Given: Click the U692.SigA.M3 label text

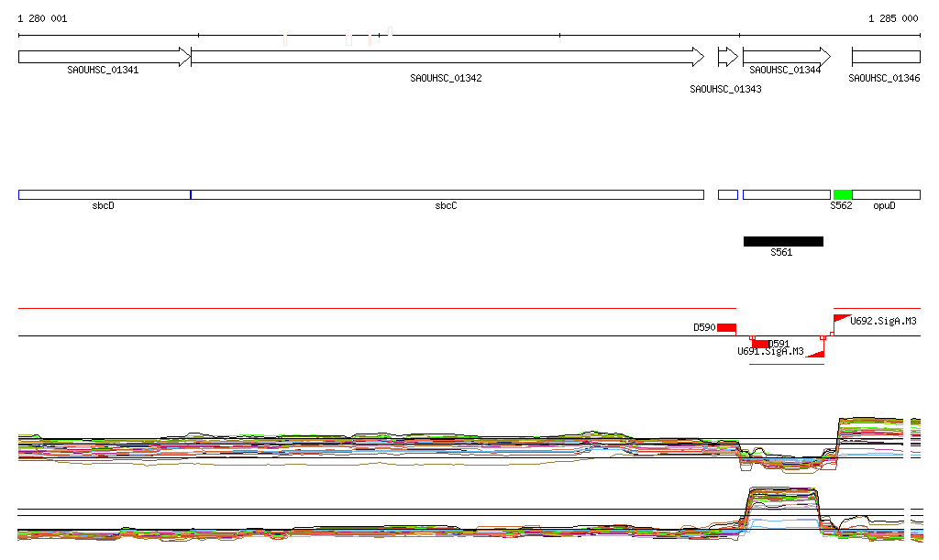Looking at the screenshot, I should pos(883,322).
